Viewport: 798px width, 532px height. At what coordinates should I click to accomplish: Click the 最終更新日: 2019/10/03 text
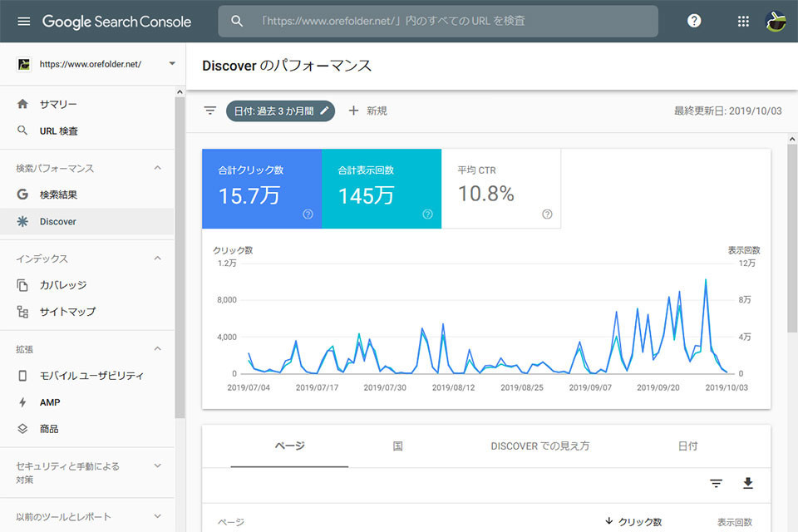point(728,111)
